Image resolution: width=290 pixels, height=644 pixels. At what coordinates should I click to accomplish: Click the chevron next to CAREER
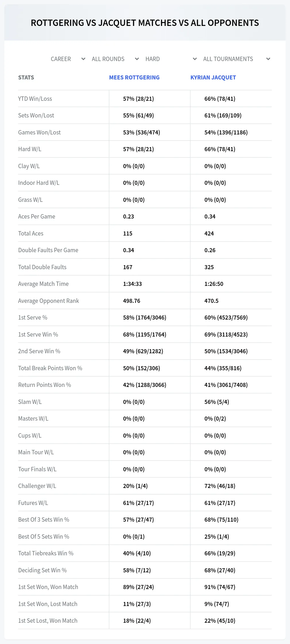tap(83, 59)
